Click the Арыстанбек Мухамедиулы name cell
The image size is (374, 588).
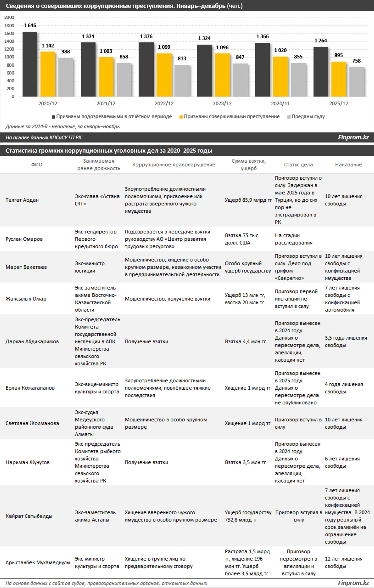coord(38,562)
